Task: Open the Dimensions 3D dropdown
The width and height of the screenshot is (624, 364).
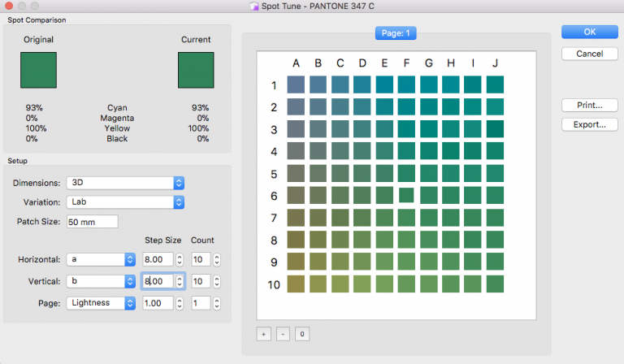Action: 126,183
